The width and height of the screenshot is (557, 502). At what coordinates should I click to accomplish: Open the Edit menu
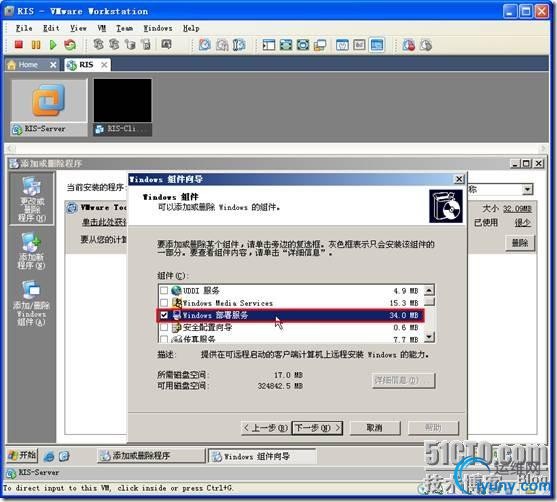pos(51,28)
